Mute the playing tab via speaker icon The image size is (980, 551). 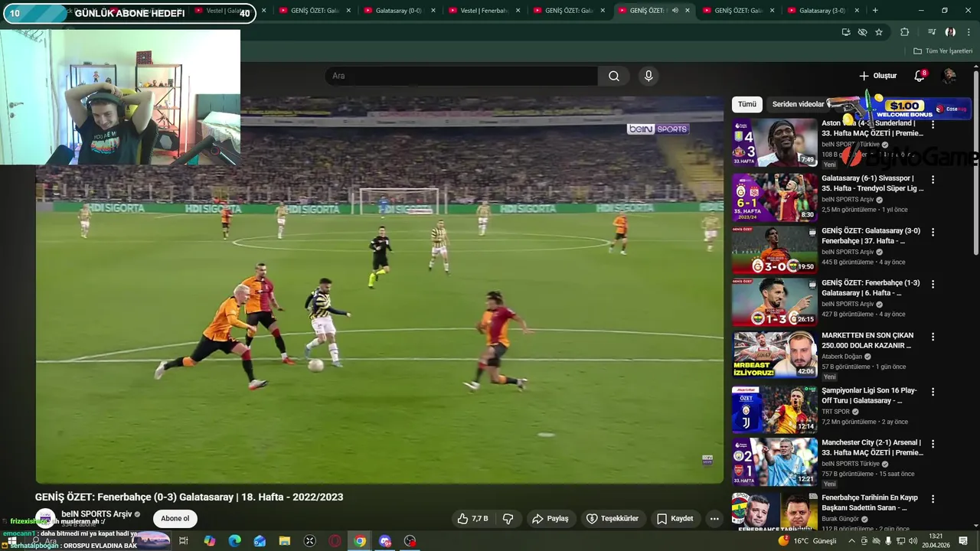click(675, 11)
